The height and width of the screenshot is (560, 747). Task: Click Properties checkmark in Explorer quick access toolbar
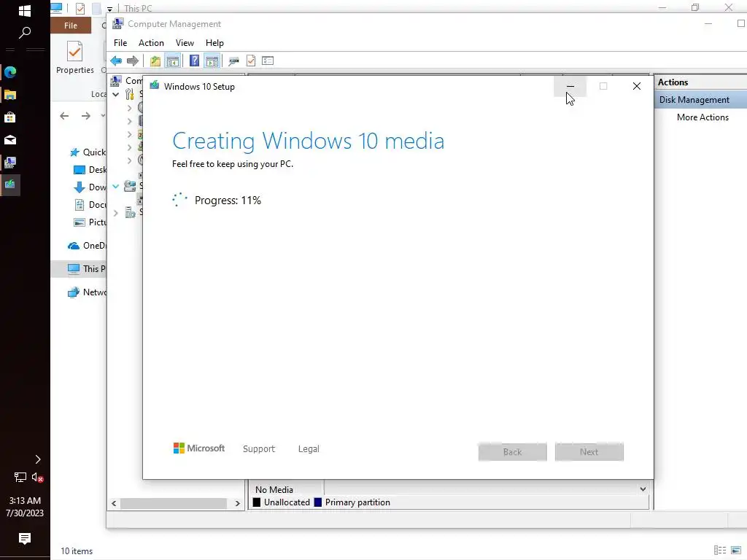80,8
